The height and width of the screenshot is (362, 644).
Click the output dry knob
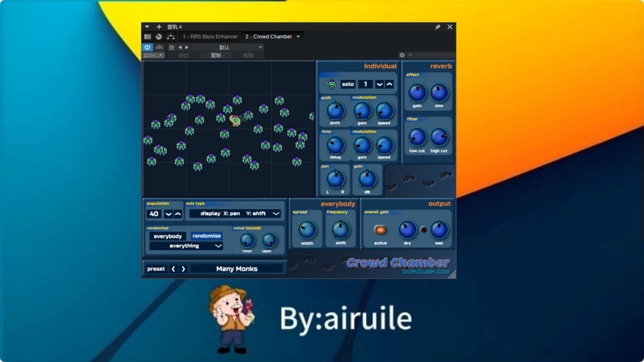point(407,230)
